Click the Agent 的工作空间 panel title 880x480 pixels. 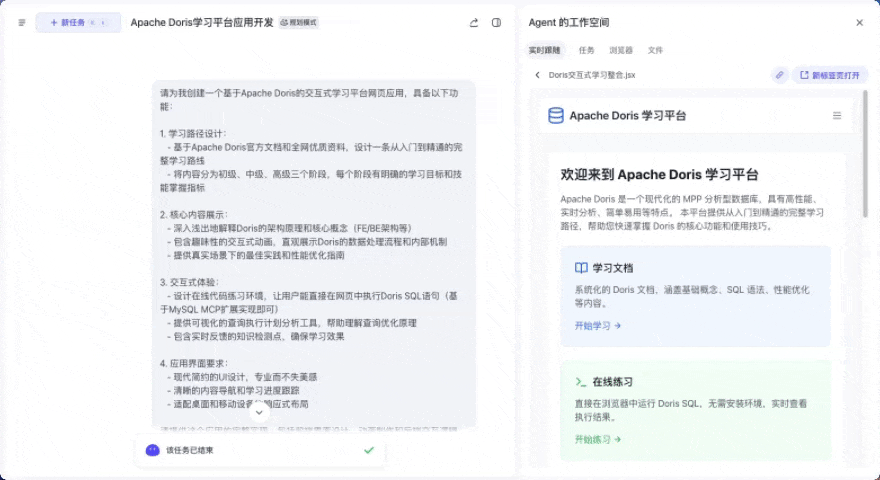pos(569,22)
